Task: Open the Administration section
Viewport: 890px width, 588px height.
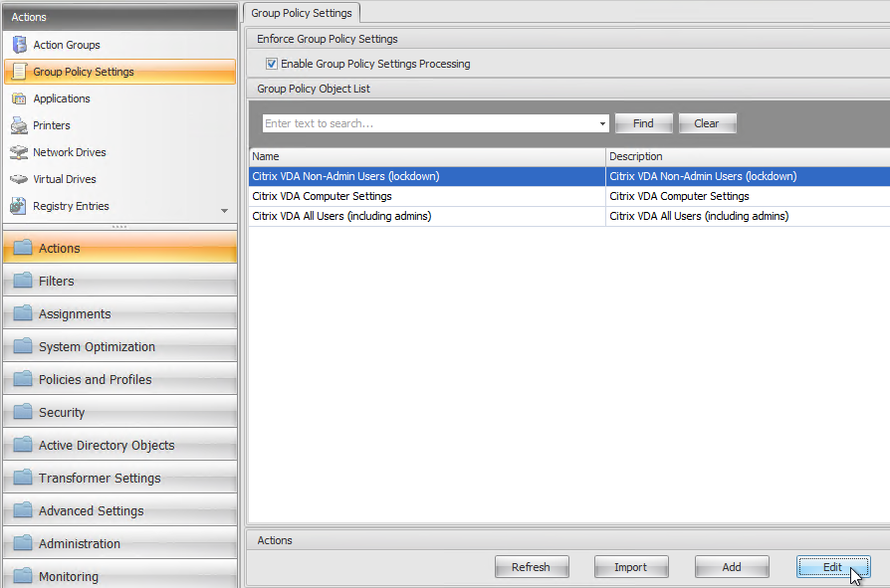Action: pos(119,544)
